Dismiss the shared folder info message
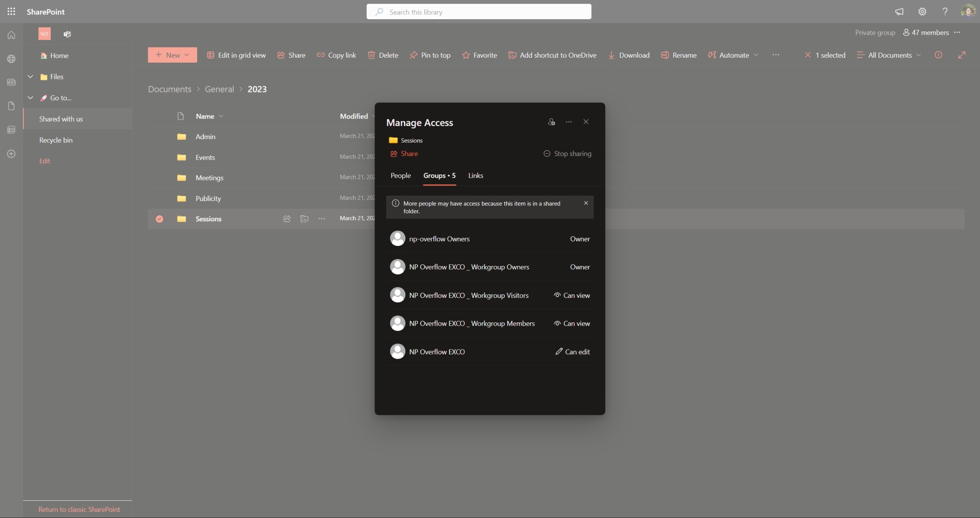Screen dimensions: 980x518 tap(586, 203)
